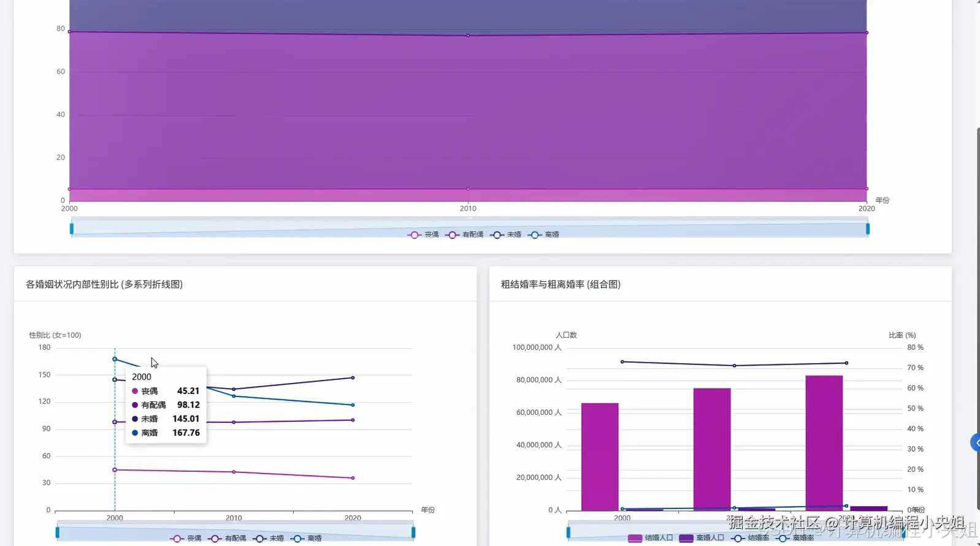Toggle 丧偶 legend in top area chart
980x546 pixels.
tap(423, 235)
